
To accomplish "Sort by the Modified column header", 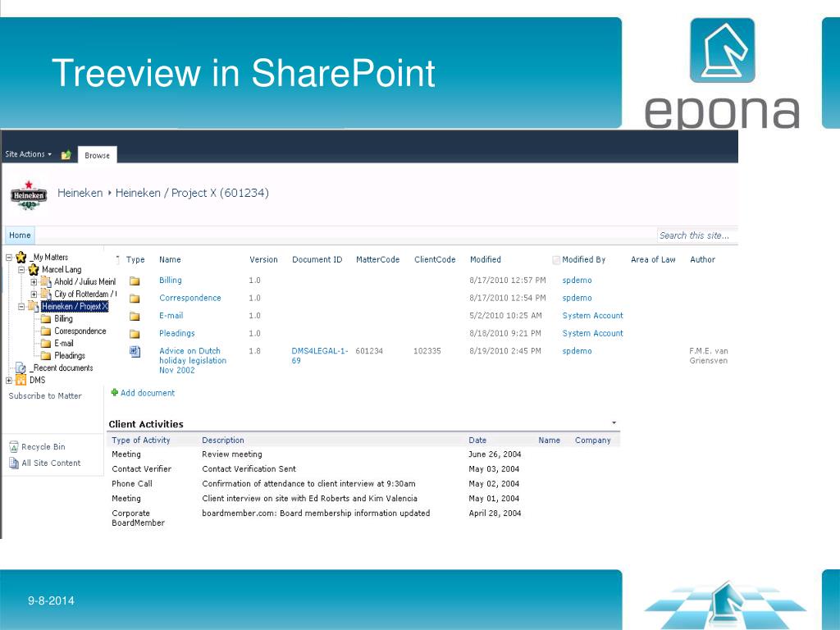I will tap(486, 260).
